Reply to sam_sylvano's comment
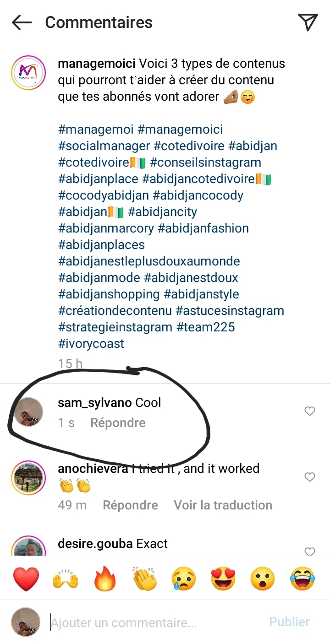 click(118, 423)
